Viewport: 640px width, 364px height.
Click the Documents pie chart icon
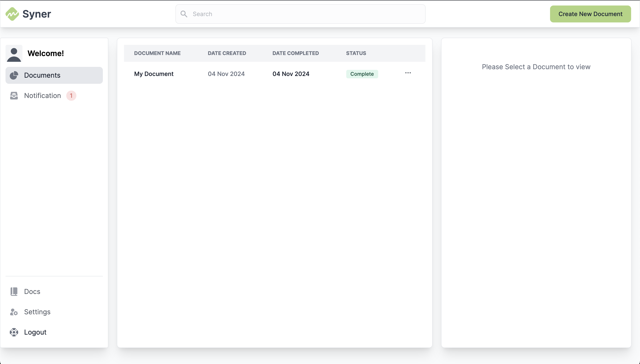tap(14, 75)
